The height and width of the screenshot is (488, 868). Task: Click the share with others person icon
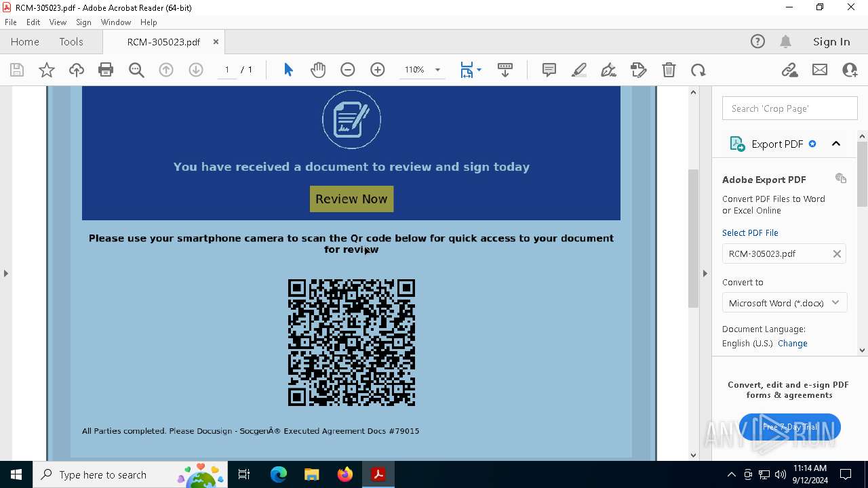850,70
